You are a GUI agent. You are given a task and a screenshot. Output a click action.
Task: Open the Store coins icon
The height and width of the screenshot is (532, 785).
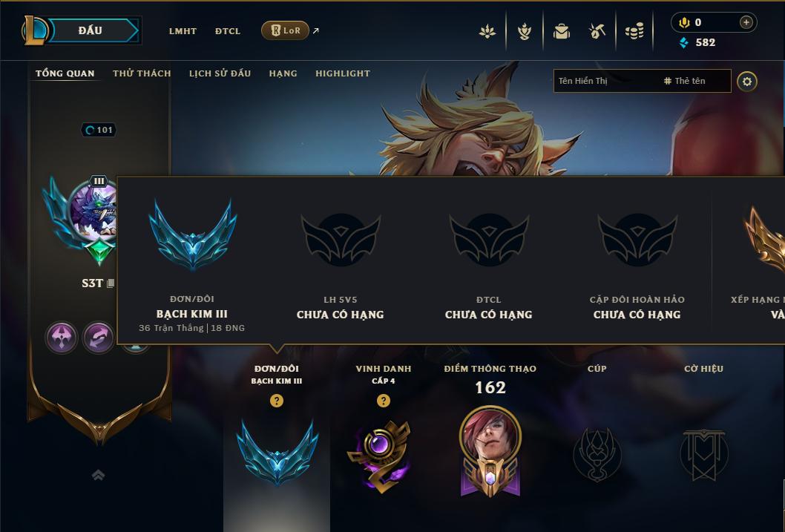click(x=634, y=31)
